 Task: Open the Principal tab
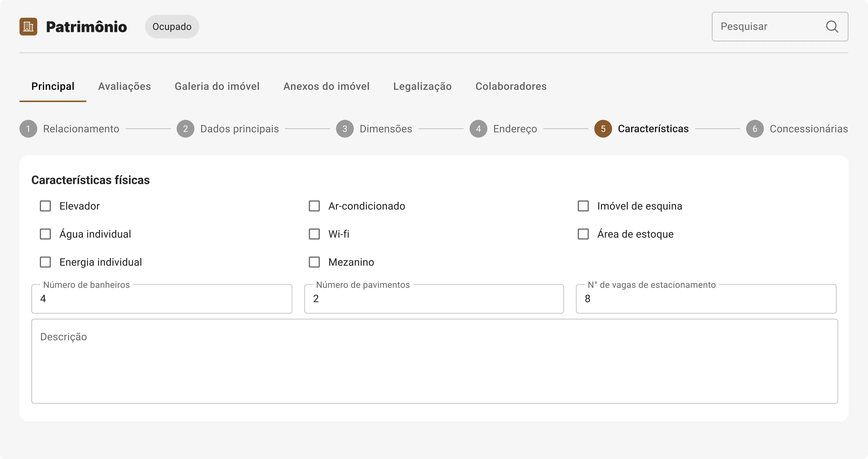coord(53,86)
